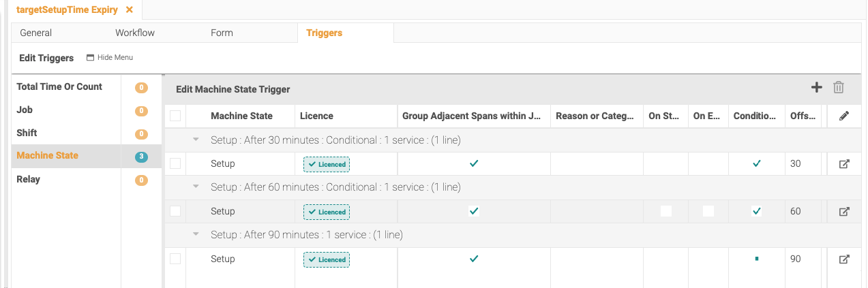Sort by the Machine State column header
This screenshot has width=868, height=288.
pyautogui.click(x=241, y=116)
